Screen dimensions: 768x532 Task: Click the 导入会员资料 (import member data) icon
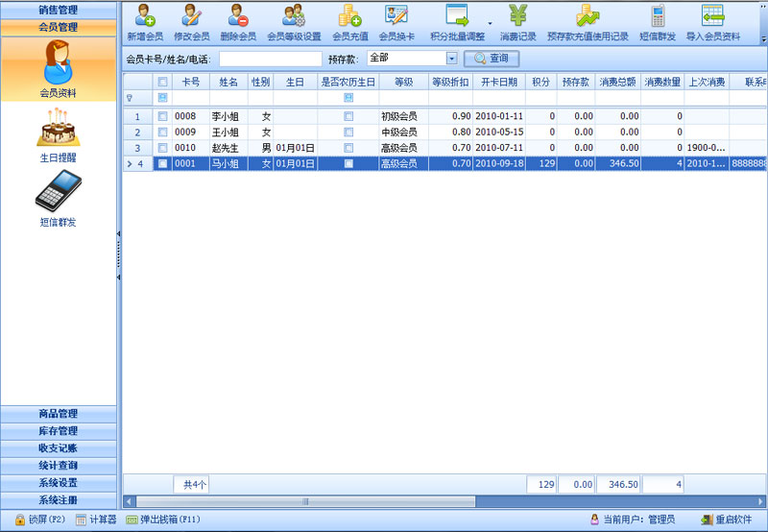click(x=712, y=16)
